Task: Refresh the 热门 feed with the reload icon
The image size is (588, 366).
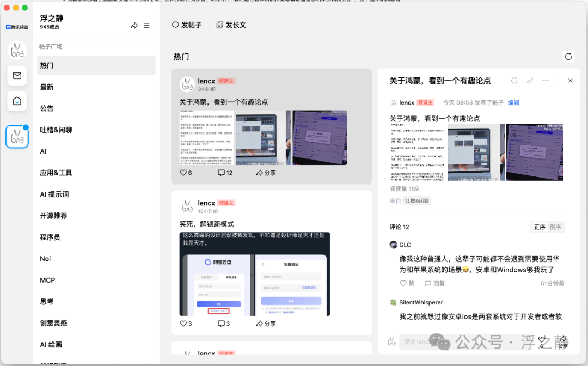Action: coord(568,57)
